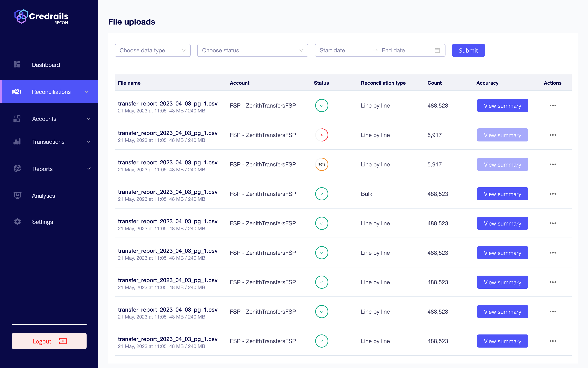
Task: Click the Accuracy column header
Action: click(487, 83)
